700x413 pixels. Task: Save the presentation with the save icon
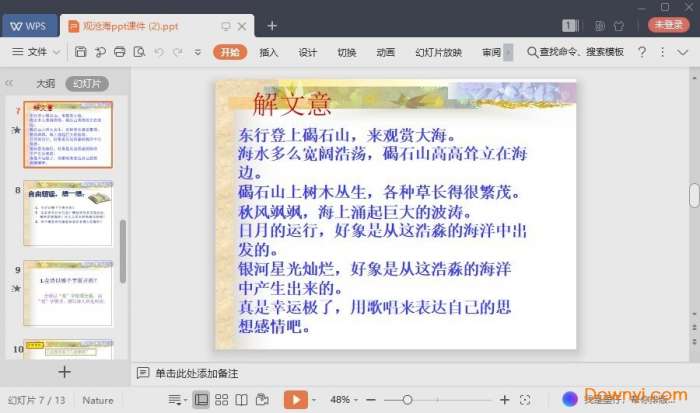point(80,52)
